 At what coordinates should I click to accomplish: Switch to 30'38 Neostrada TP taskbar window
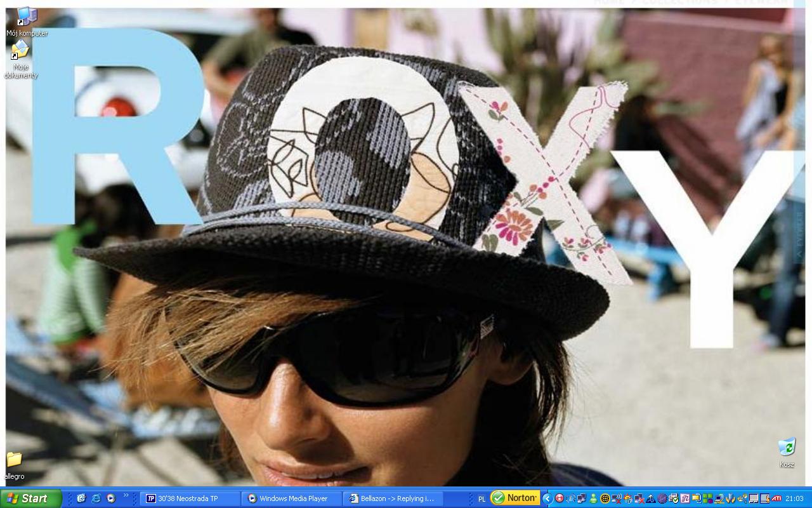click(x=190, y=498)
